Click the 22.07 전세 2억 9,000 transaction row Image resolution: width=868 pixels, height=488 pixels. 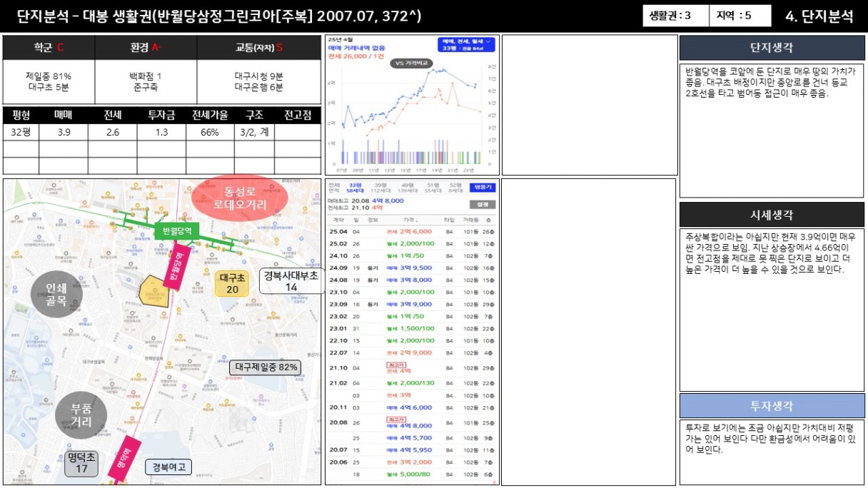point(412,353)
